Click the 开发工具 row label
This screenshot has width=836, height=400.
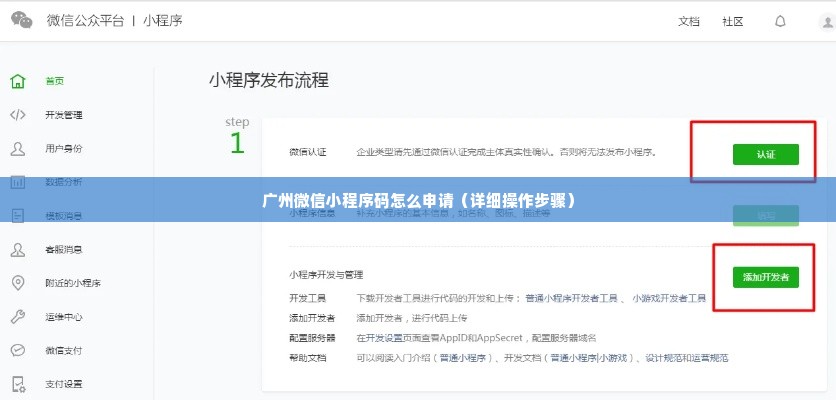click(308, 298)
